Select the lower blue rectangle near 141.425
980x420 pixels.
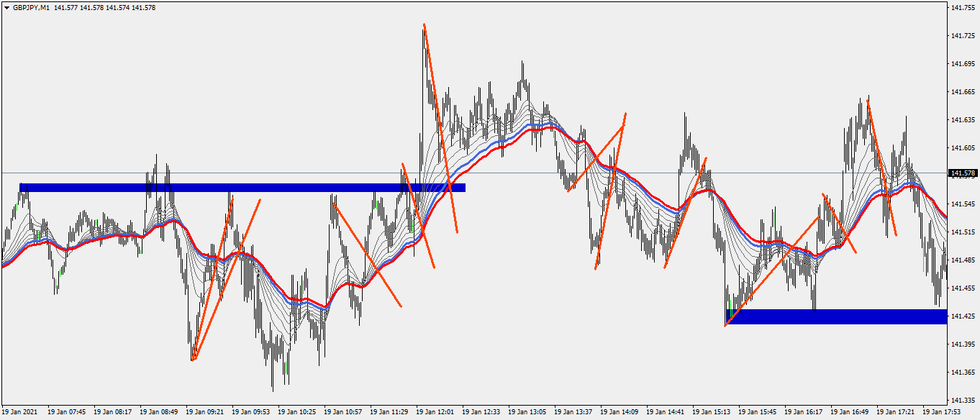click(x=836, y=316)
